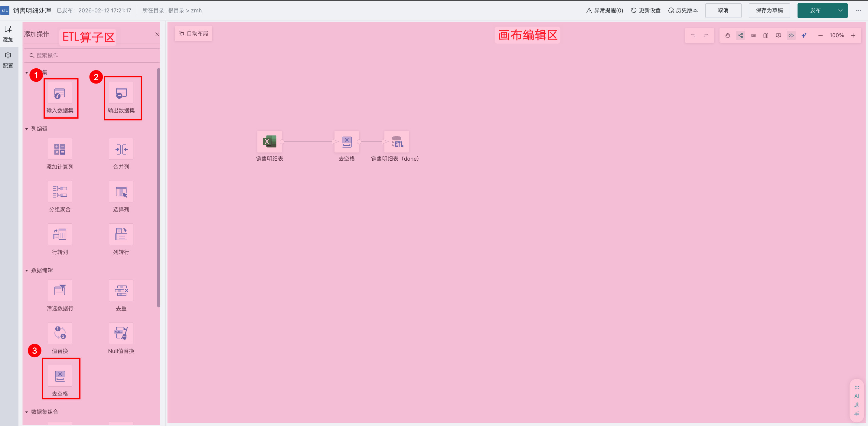Toggle the node connection mode icon
The height and width of the screenshot is (426, 868).
pyautogui.click(x=740, y=35)
